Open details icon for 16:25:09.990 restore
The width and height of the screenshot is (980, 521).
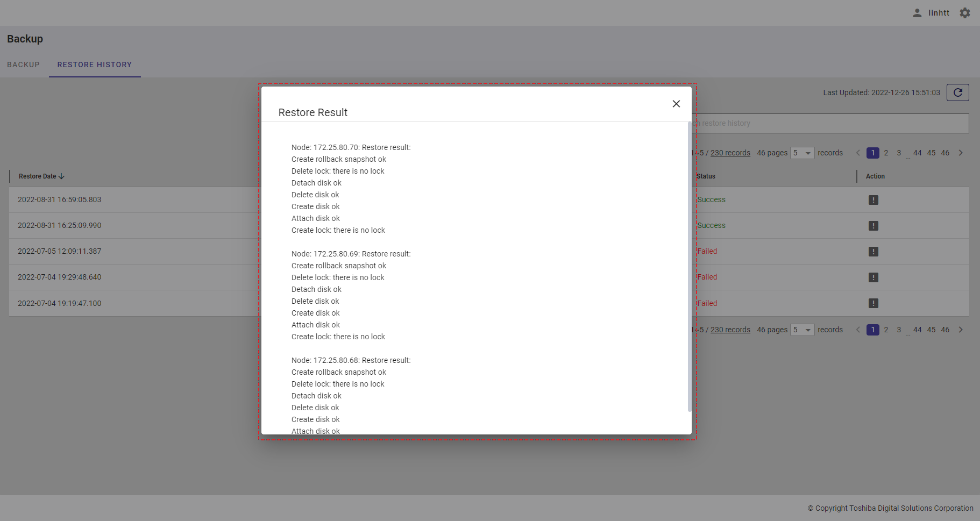click(x=873, y=226)
